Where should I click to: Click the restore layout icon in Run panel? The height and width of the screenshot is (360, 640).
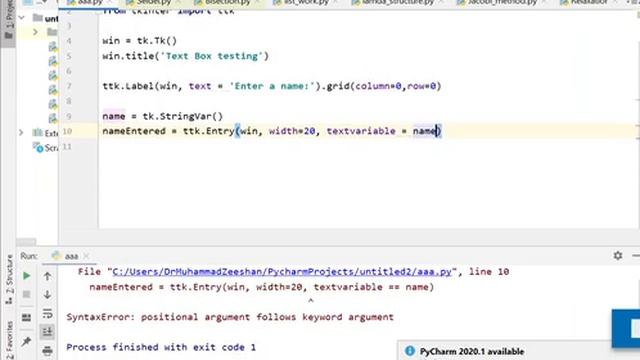pos(26,317)
